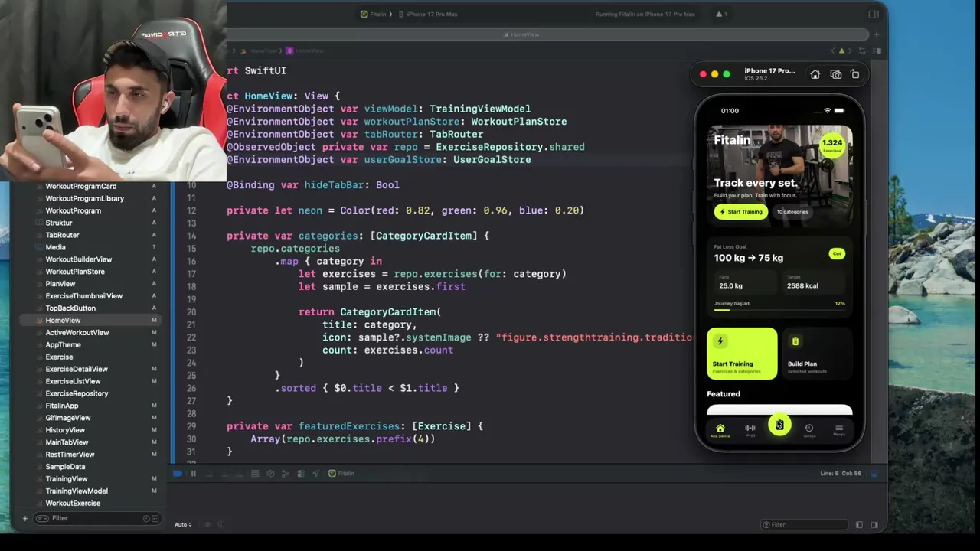The image size is (980, 551).
Task: Tap the Start Training green card
Action: 742,354
